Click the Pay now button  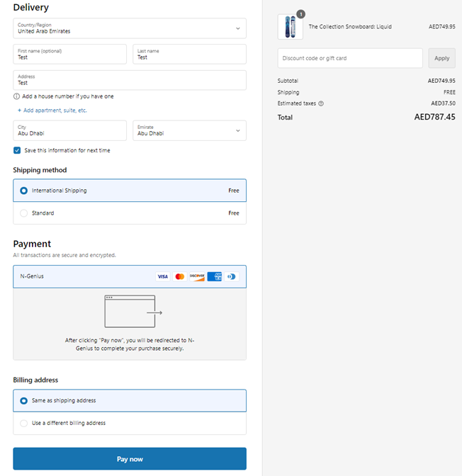pos(130,459)
